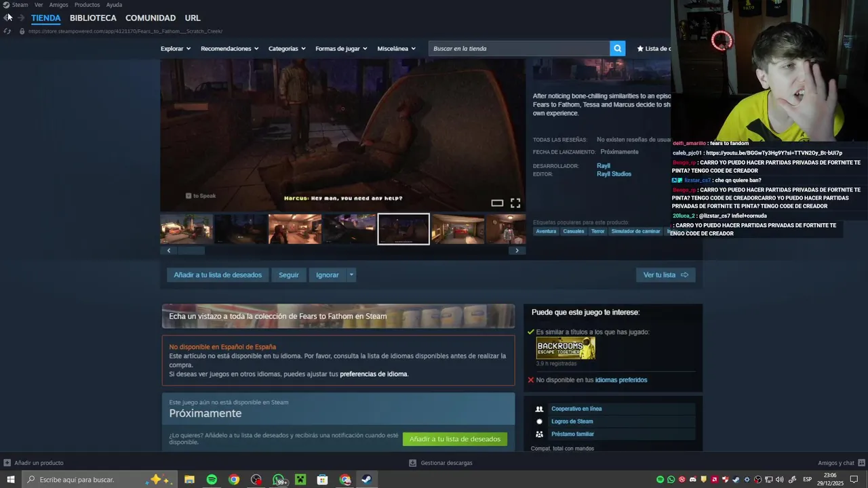Image resolution: width=868 pixels, height=488 pixels.
Task: Click Añadir un producto
Action: (34, 463)
